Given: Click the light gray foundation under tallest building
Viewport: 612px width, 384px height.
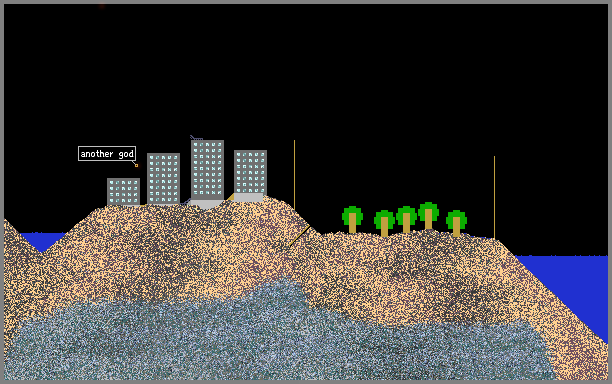Looking at the screenshot, I should [206, 204].
